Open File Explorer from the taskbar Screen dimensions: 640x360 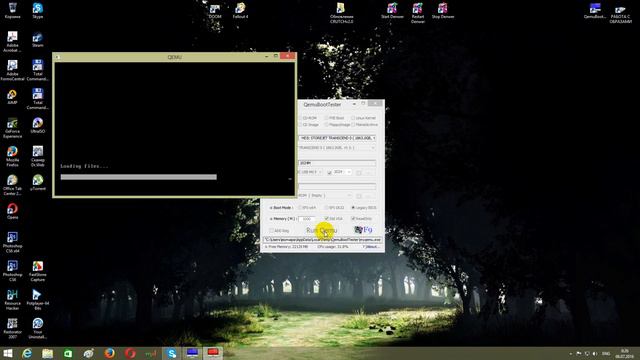click(47, 353)
